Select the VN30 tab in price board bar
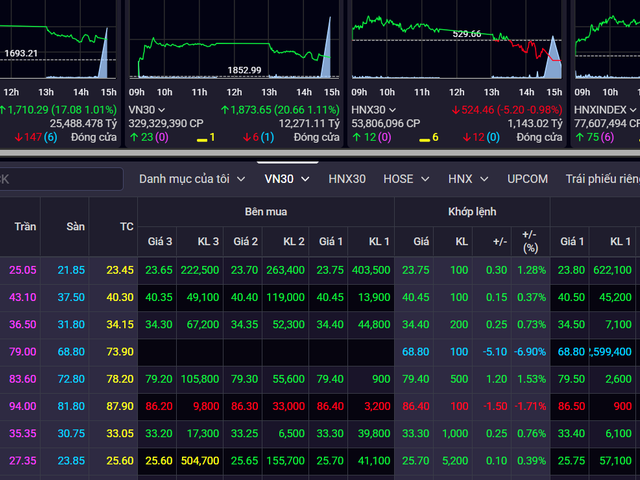The image size is (640, 480). click(x=284, y=179)
